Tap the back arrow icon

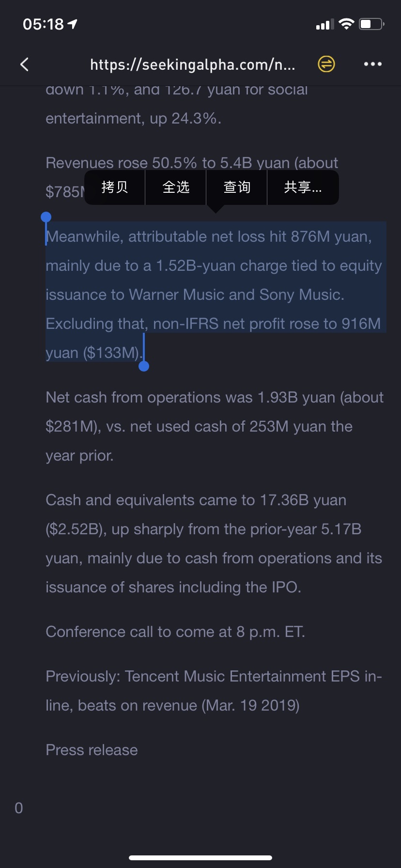pos(25,64)
